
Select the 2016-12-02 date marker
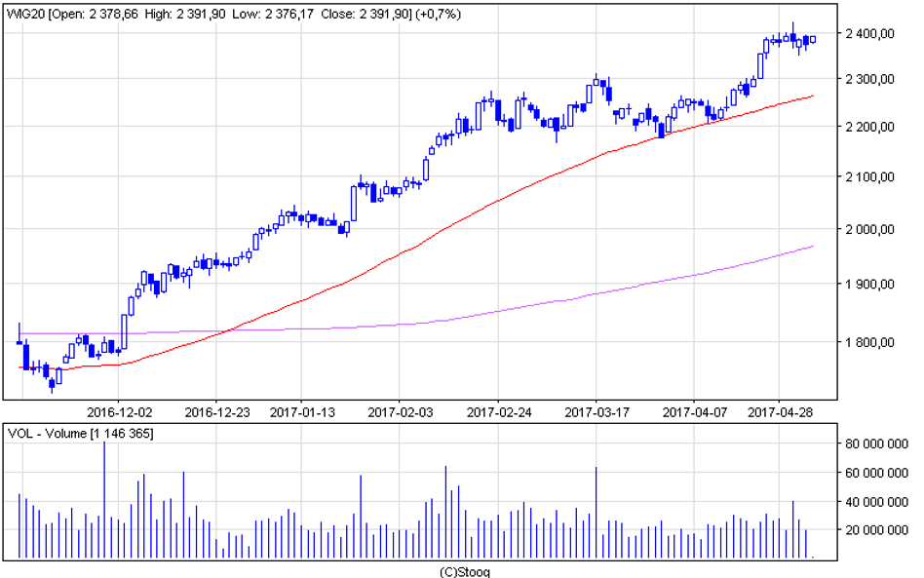tap(118, 411)
